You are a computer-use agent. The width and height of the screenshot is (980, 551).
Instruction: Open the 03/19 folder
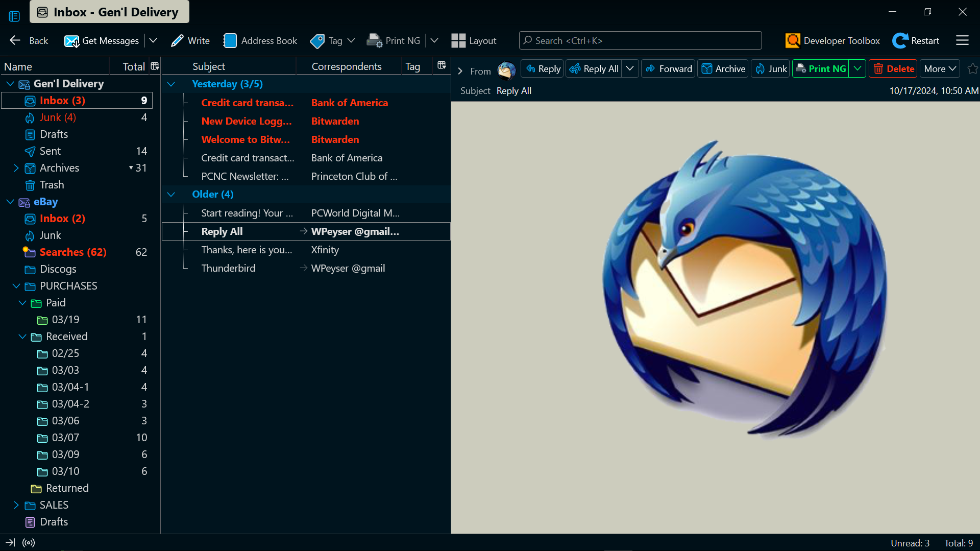[77, 320]
